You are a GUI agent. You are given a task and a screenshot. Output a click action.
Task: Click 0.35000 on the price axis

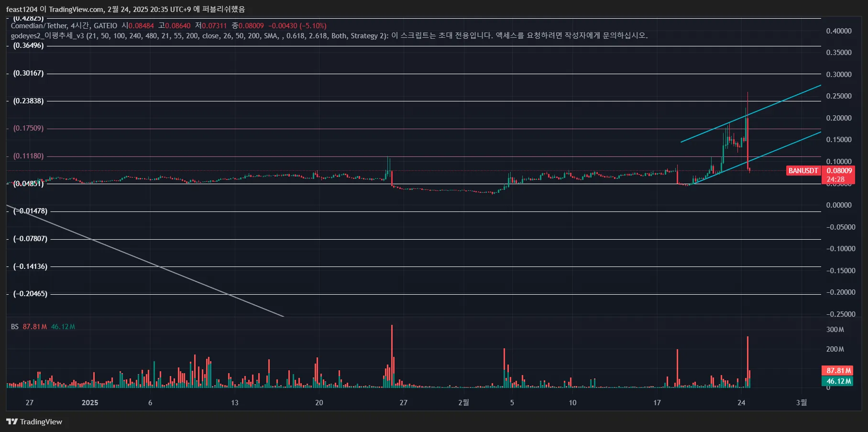pyautogui.click(x=839, y=53)
